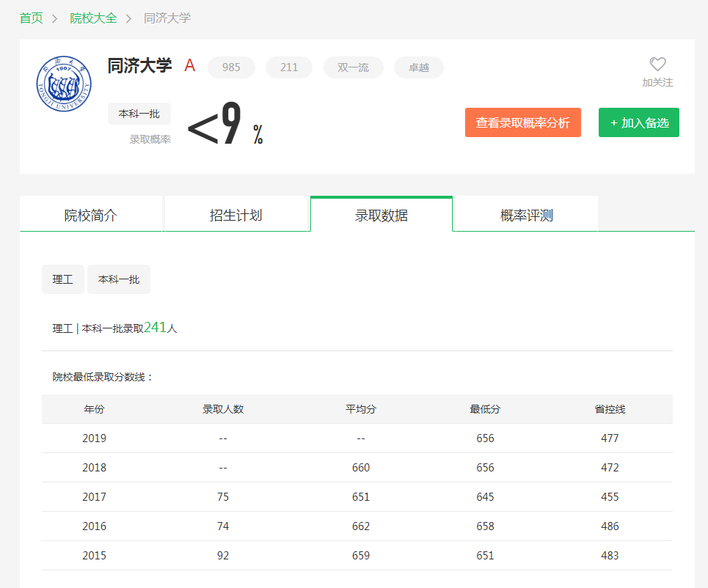Viewport: 708px width, 588px height.
Task: Toggle the 本科一批 batch filter
Action: pyautogui.click(x=118, y=279)
